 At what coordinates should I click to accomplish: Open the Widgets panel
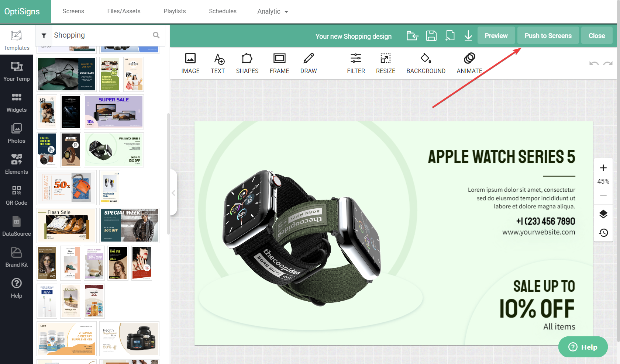coord(17,103)
